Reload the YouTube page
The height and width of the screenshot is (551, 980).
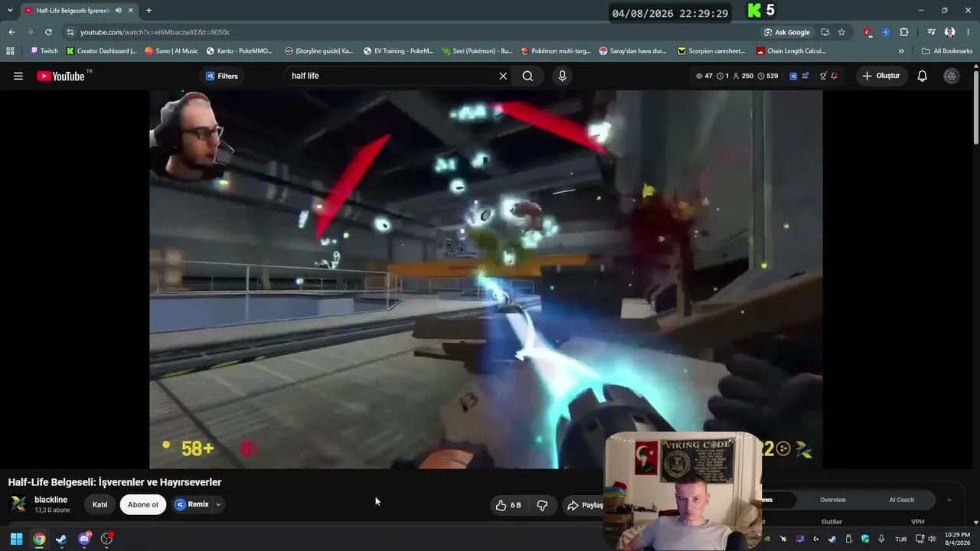(48, 32)
